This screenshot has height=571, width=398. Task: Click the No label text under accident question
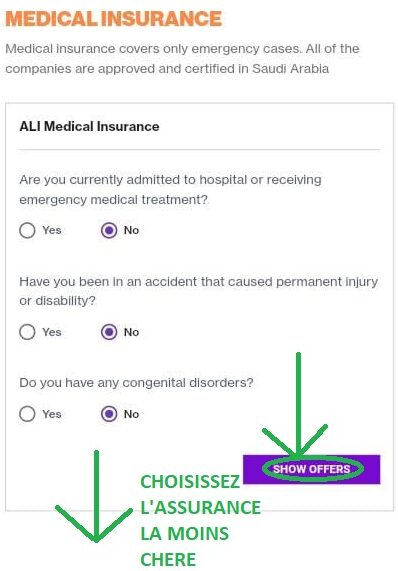(131, 332)
